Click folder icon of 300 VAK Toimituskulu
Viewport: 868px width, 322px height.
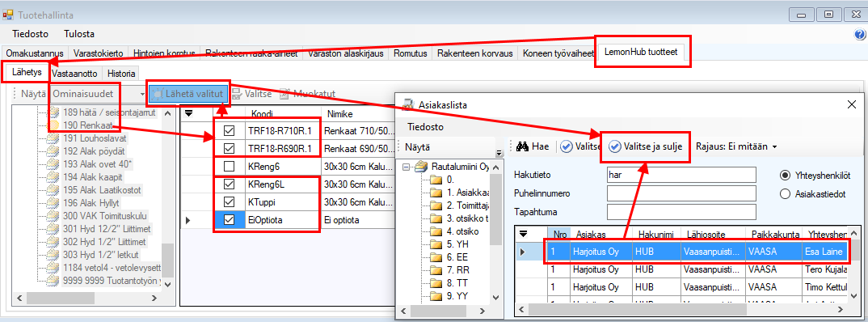tap(54, 215)
